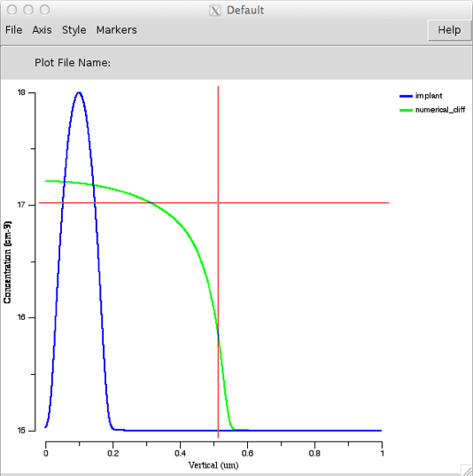
Task: Click the Help button
Action: pyautogui.click(x=449, y=30)
